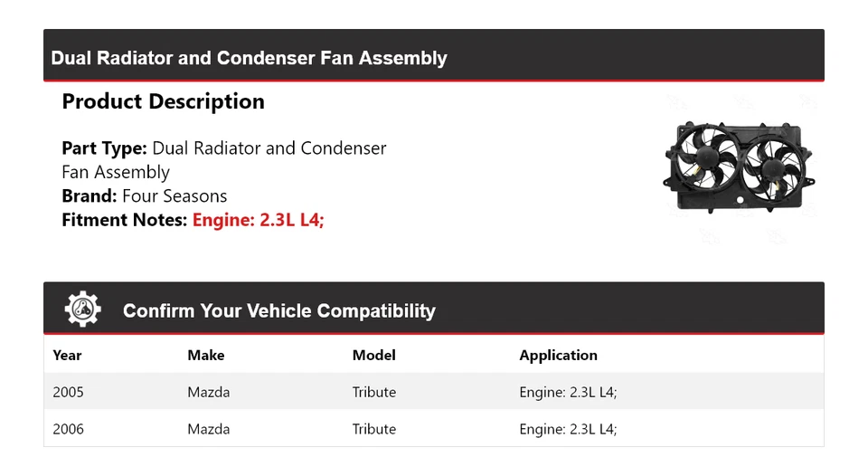Select the 2005 year cell
The image size is (868, 476).
[68, 392]
